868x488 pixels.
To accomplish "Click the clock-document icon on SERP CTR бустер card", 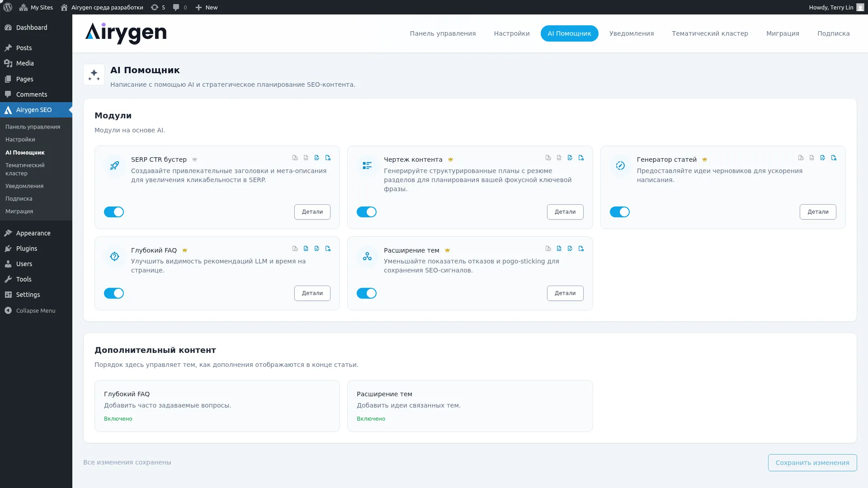I will [295, 158].
